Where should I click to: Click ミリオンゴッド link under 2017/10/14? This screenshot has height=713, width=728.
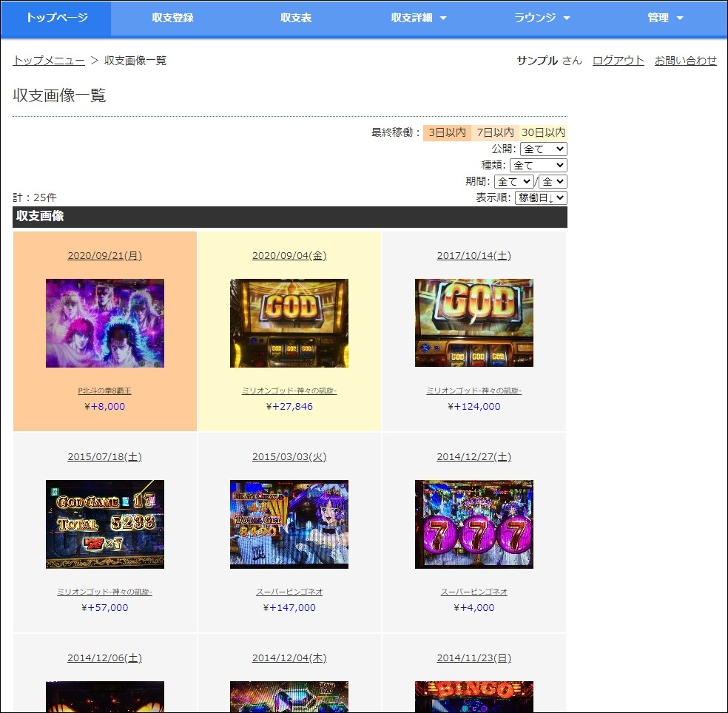(x=474, y=391)
